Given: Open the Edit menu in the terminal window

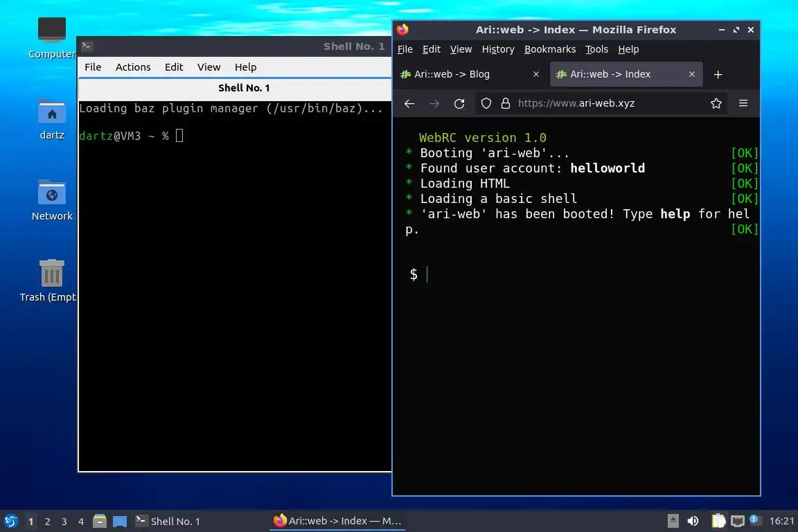Looking at the screenshot, I should tap(174, 67).
